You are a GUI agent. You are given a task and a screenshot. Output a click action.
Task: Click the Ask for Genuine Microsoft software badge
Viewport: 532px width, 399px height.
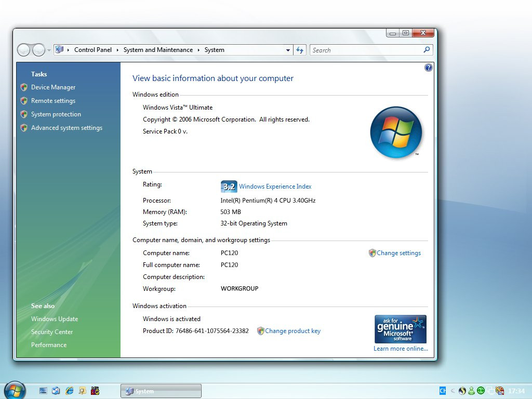pos(401,329)
